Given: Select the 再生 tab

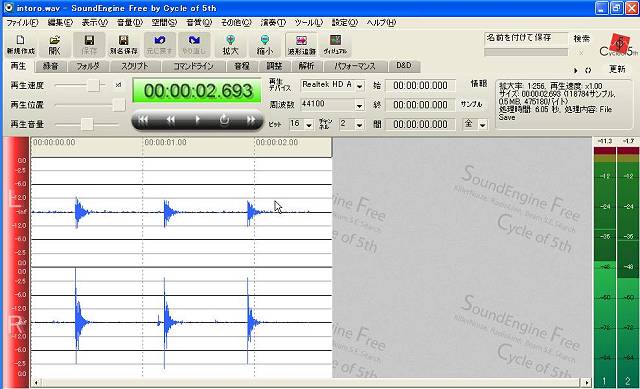Looking at the screenshot, I should pyautogui.click(x=18, y=66).
